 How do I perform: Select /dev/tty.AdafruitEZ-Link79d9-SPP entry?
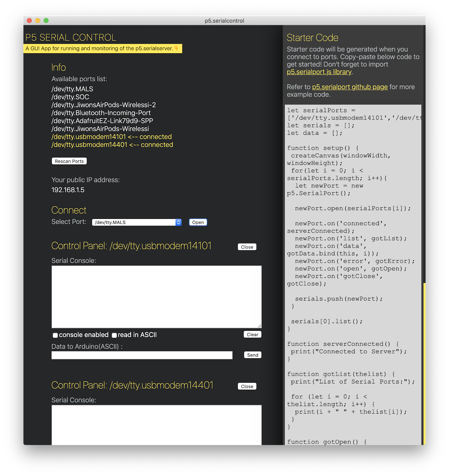click(x=102, y=121)
